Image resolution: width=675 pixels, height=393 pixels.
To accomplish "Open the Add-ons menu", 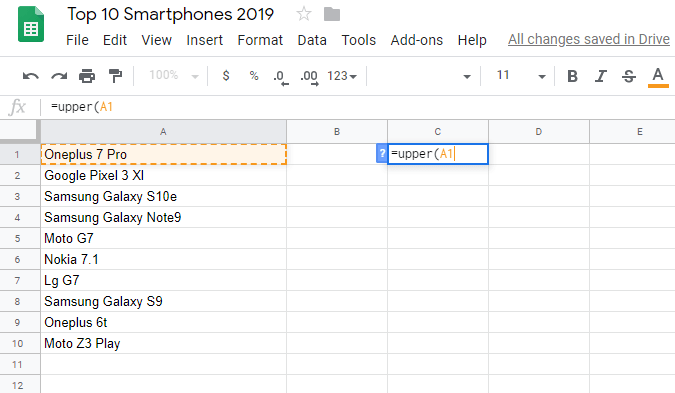I will click(417, 40).
